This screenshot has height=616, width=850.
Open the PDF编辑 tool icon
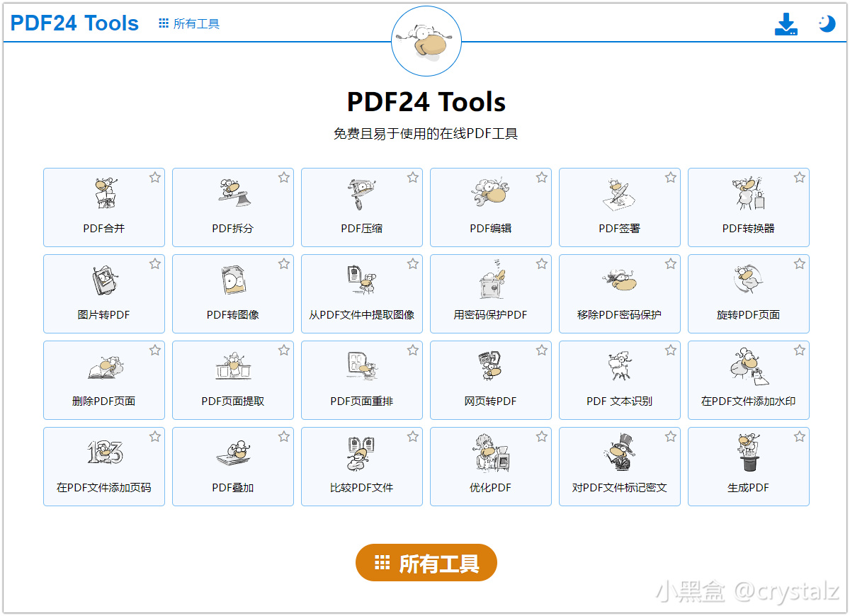(x=491, y=193)
